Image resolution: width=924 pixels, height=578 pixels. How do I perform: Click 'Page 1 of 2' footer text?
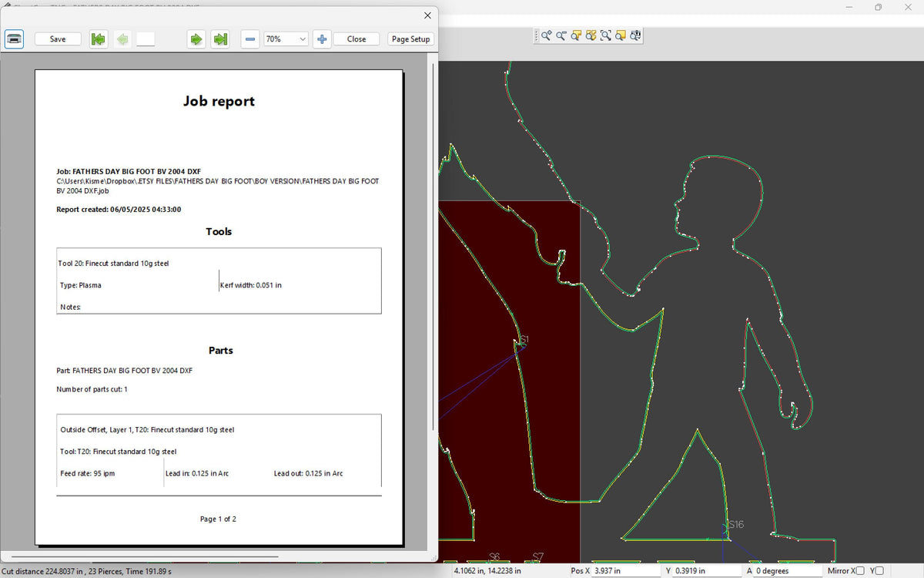tap(218, 519)
